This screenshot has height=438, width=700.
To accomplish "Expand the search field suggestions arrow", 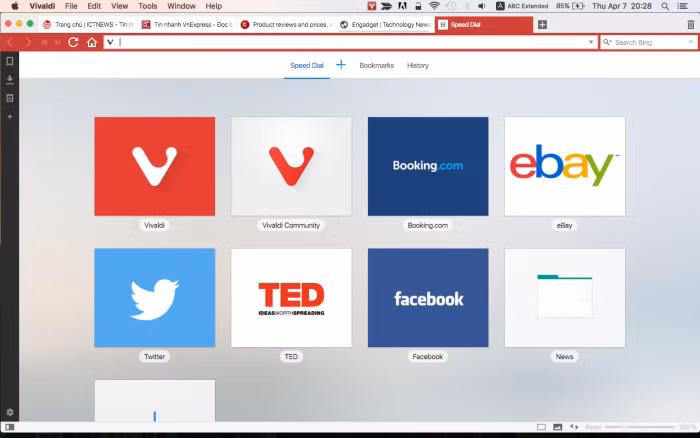I will [x=691, y=42].
